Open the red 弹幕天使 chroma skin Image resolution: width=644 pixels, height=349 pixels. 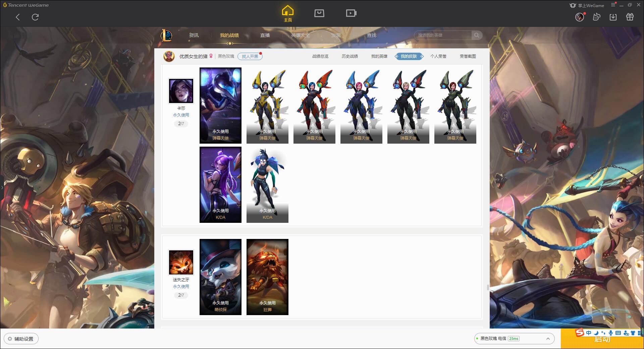(314, 106)
